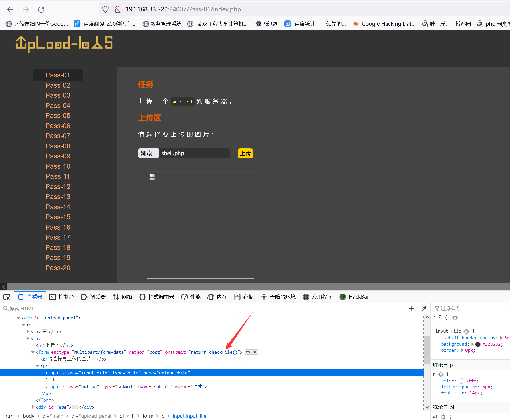Image resolution: width=510 pixels, height=420 pixels.
Task: Click the left arrow on horizontal scrollbar
Action: tap(3, 287)
